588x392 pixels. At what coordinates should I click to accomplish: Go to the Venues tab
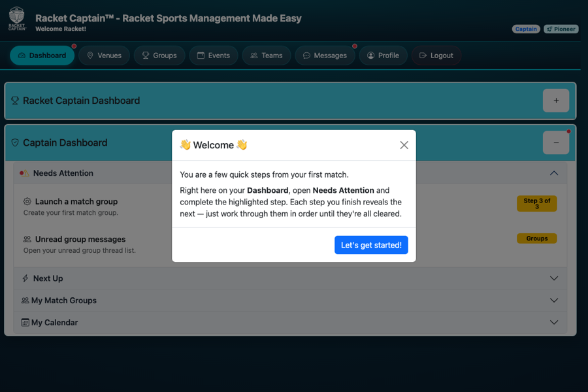point(105,56)
